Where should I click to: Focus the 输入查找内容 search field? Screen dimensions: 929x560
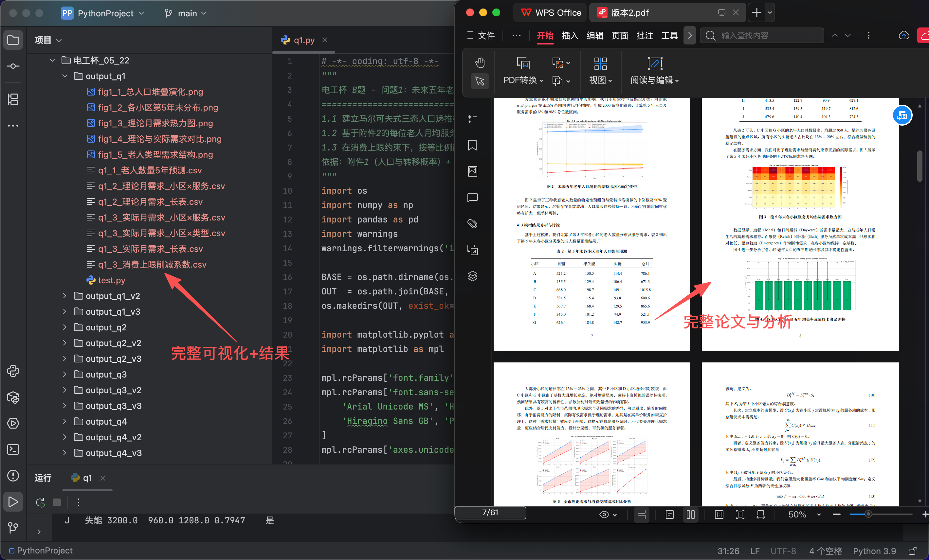point(762,35)
